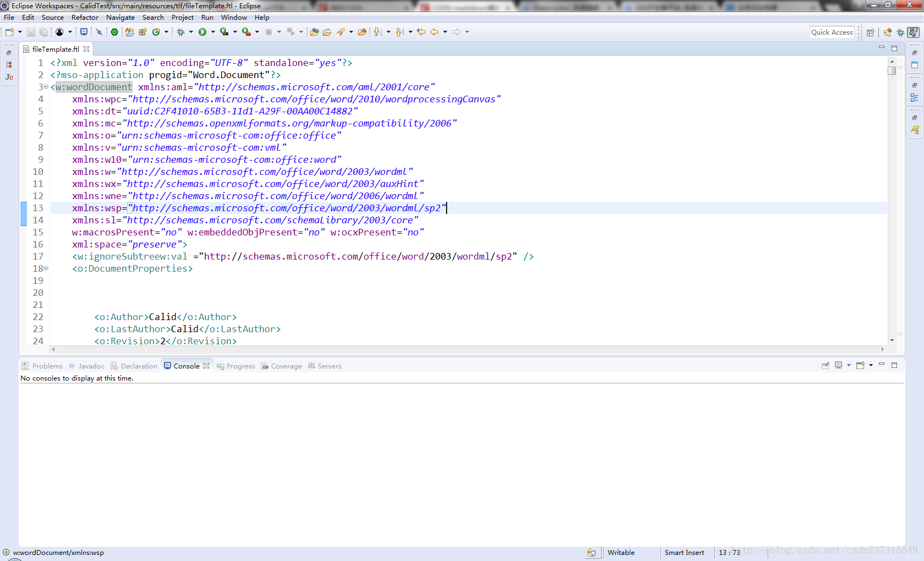Click the Display Selected Console icon
924x561 pixels.
click(x=839, y=365)
